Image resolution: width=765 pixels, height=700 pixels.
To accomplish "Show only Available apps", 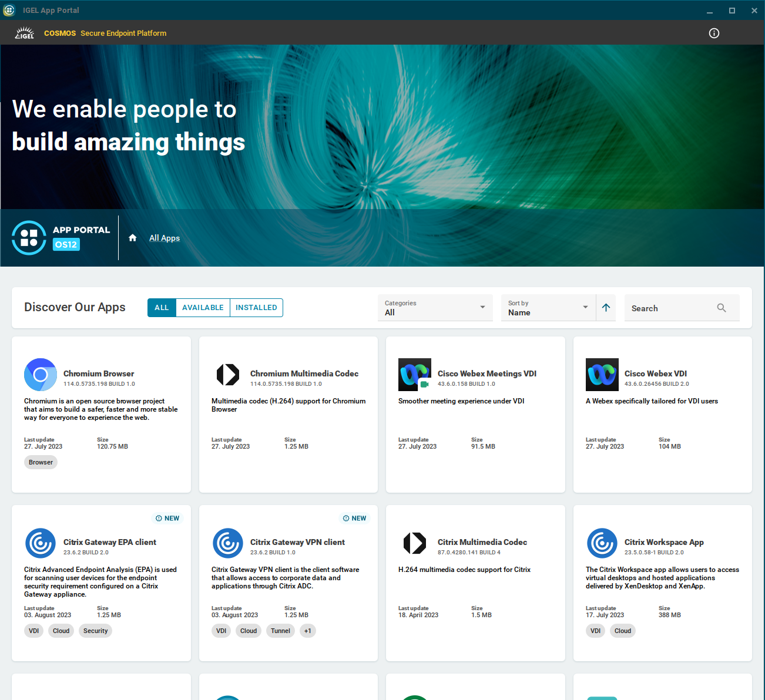I will 203,308.
